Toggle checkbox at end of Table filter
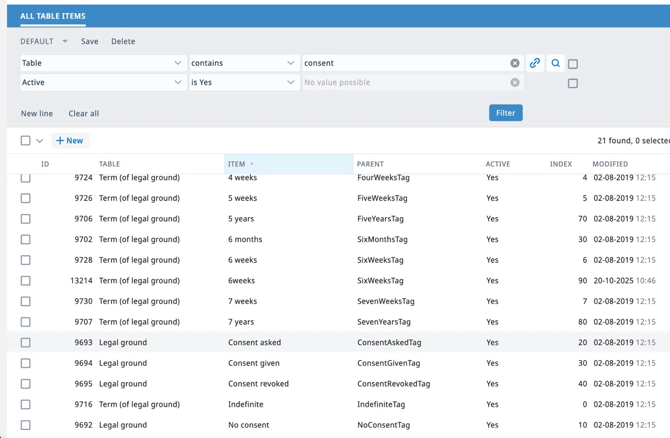This screenshot has width=670, height=438. click(573, 64)
